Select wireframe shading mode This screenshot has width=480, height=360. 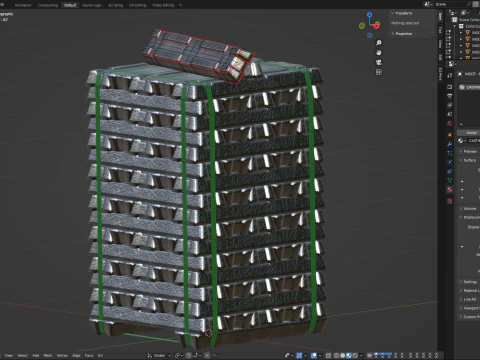(337, 355)
